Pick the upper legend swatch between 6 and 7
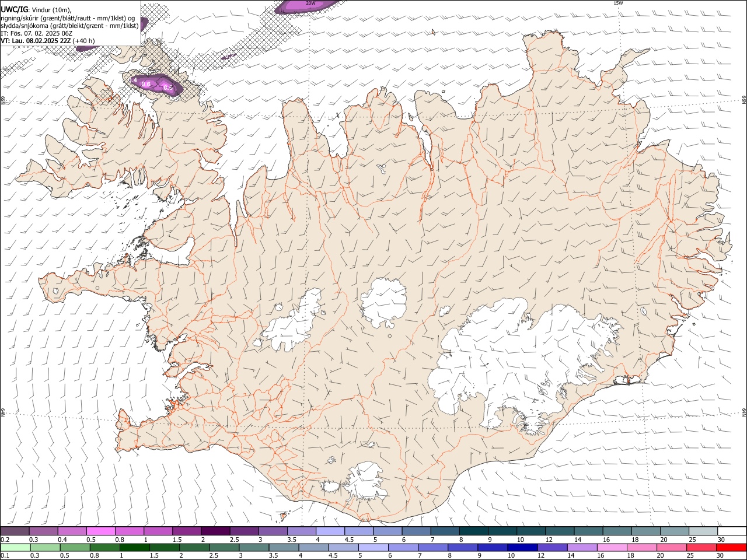The height and width of the screenshot is (560, 747). pyautogui.click(x=416, y=531)
